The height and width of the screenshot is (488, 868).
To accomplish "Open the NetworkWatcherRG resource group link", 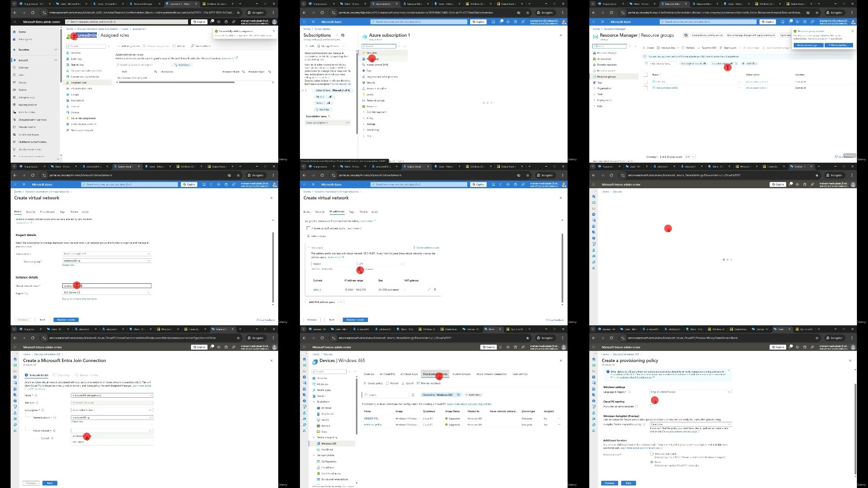I will coord(666,88).
